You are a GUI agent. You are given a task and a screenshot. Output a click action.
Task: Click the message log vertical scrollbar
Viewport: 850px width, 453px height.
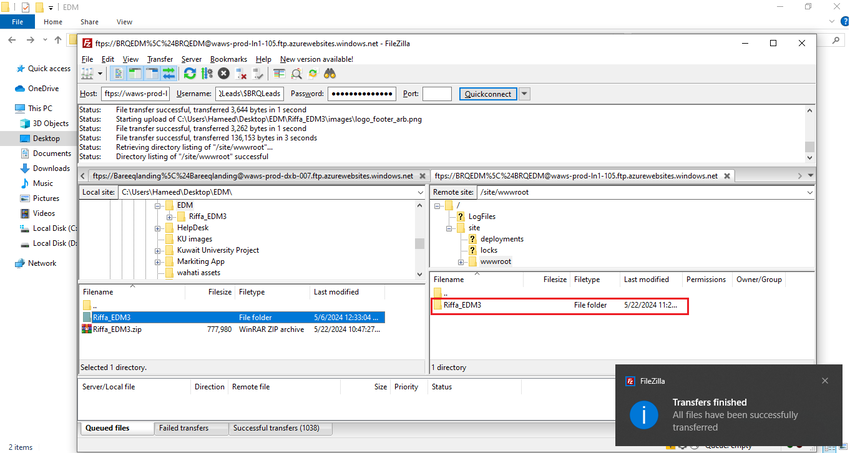[810, 134]
